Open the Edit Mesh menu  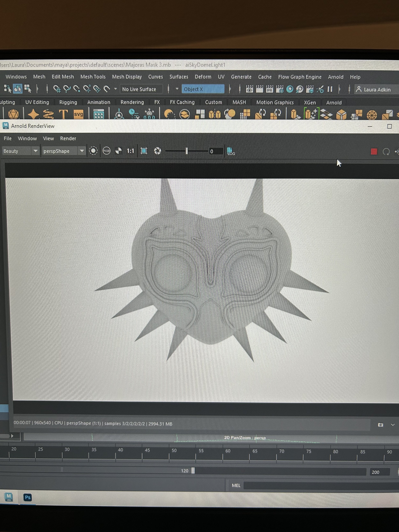click(x=63, y=76)
